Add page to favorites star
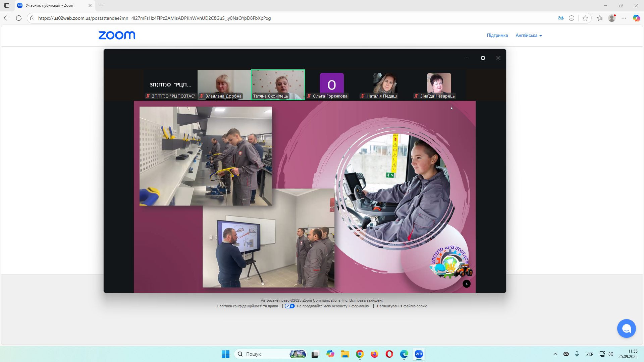This screenshot has height=362, width=644. [585, 18]
